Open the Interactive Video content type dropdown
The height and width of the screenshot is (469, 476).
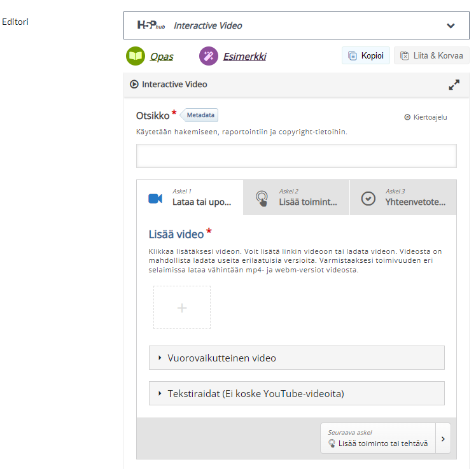coord(297,25)
